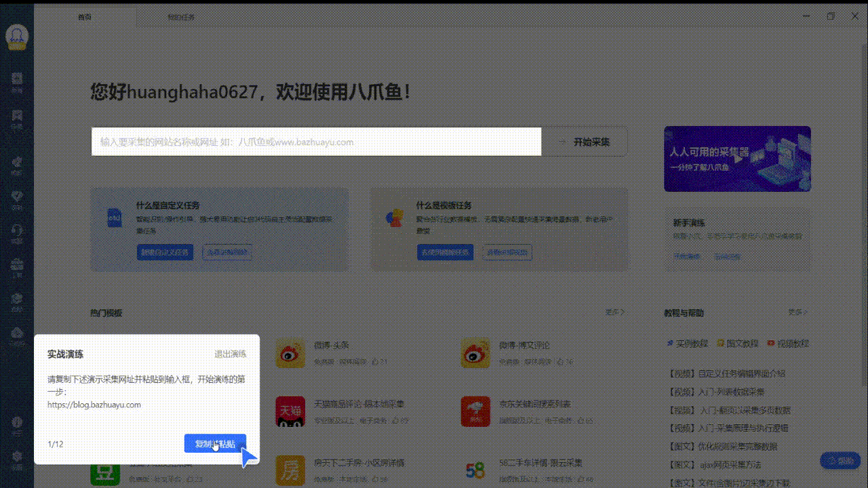Expand 更多 next to 教程与帮助
The width and height of the screenshot is (868, 488).
tap(798, 312)
